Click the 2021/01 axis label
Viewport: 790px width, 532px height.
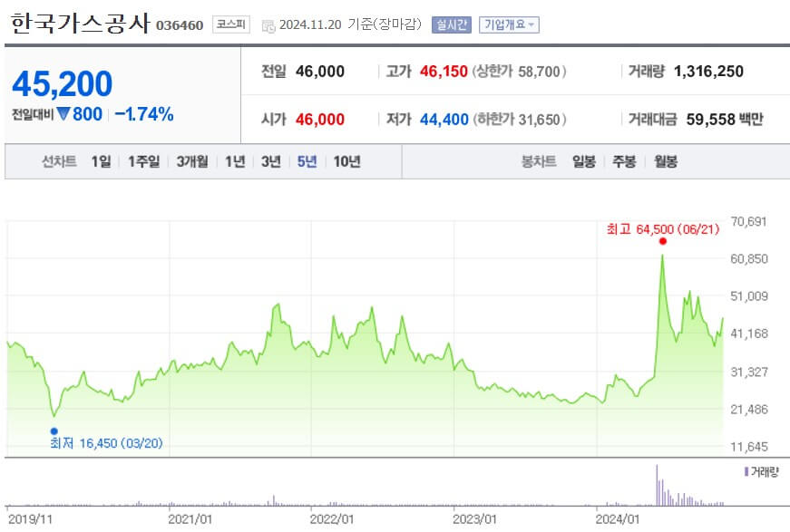pyautogui.click(x=190, y=519)
